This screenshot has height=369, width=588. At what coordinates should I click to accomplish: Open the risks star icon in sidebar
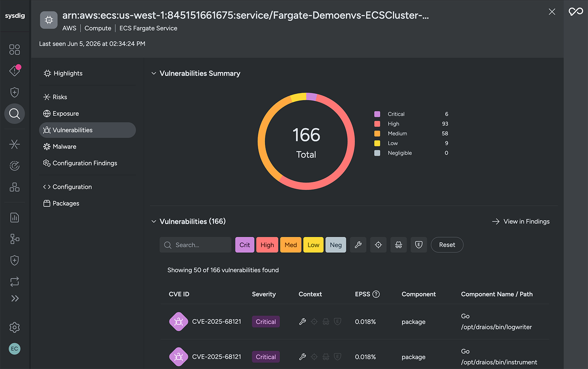point(14,144)
